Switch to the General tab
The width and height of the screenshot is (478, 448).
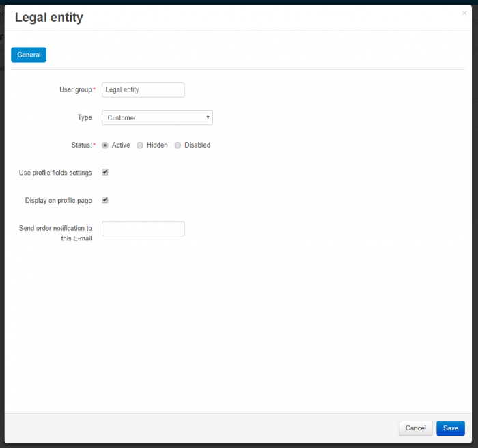pyautogui.click(x=29, y=55)
